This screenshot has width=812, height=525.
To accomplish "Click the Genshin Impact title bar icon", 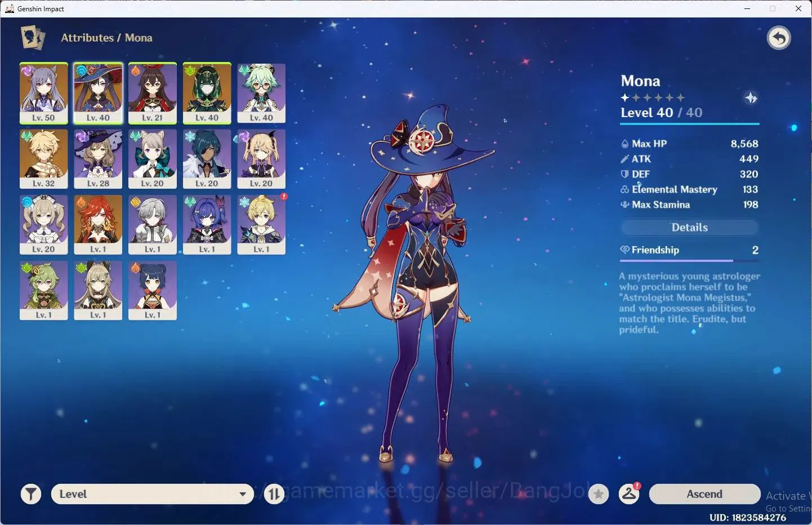I will pyautogui.click(x=10, y=8).
